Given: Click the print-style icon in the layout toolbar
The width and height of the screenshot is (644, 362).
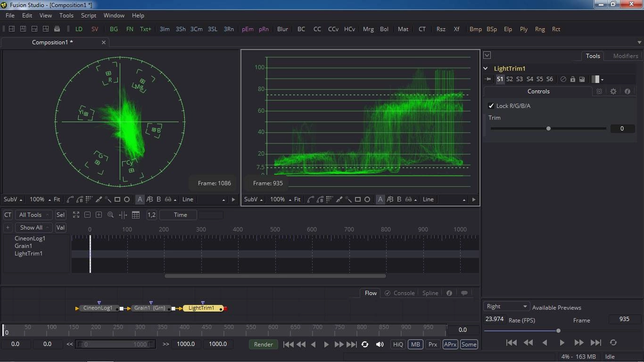Looking at the screenshot, I should [x=57, y=29].
